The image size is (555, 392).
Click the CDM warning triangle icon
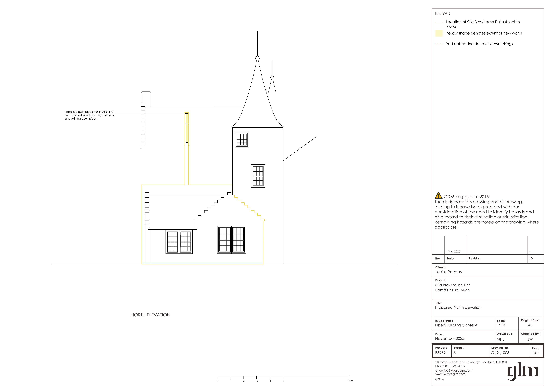pos(438,195)
